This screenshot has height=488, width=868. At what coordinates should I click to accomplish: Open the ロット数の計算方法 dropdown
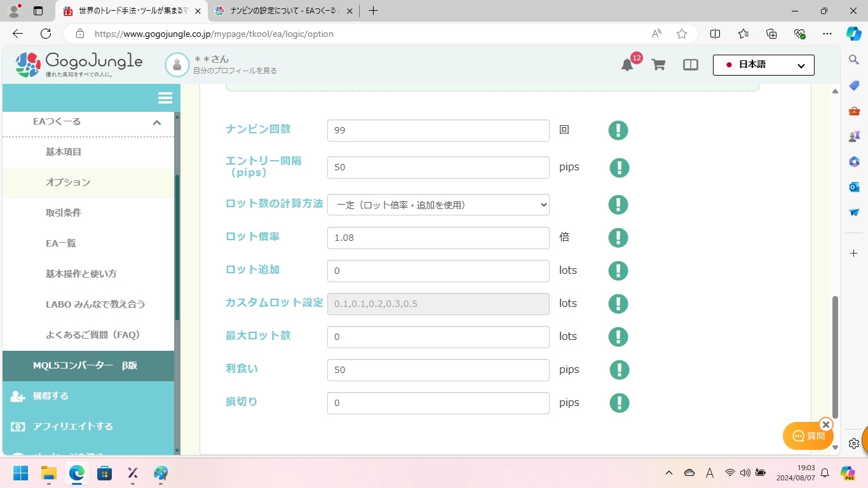point(438,205)
